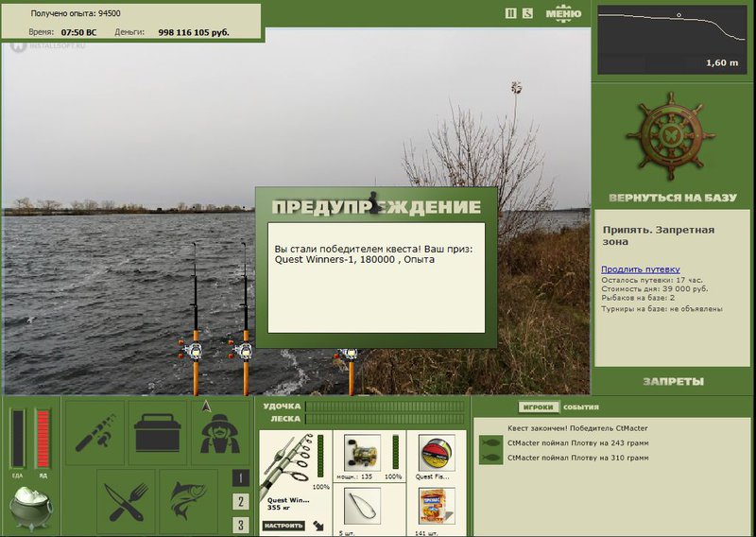Select the hook item slot

[362, 506]
